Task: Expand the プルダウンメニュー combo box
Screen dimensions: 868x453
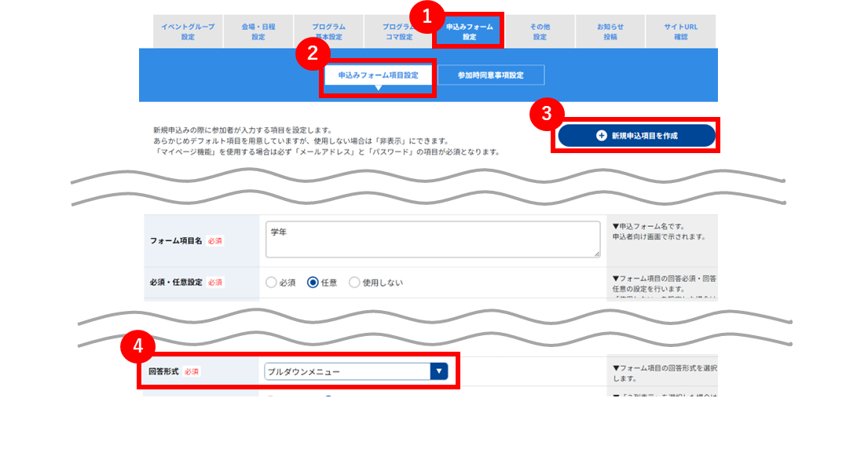Action: 356,371
